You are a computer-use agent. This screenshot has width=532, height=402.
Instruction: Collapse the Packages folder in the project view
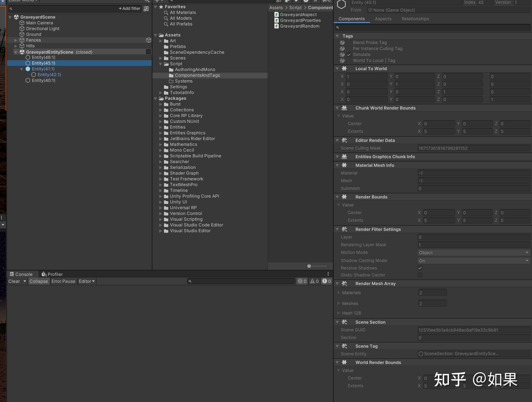156,98
